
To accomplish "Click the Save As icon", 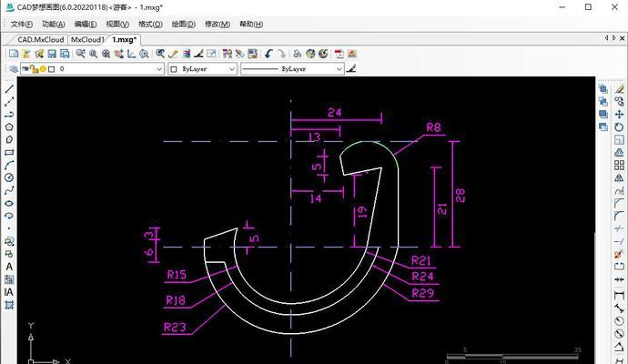I will (65, 54).
